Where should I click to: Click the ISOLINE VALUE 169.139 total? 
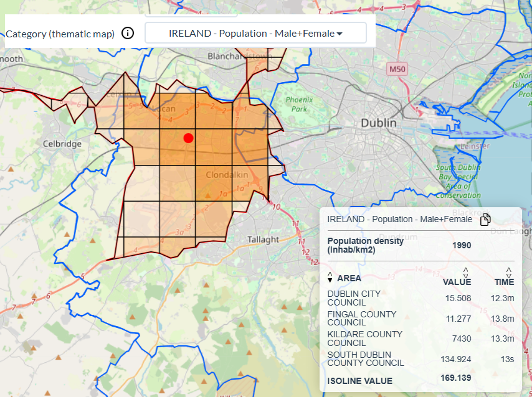click(455, 378)
